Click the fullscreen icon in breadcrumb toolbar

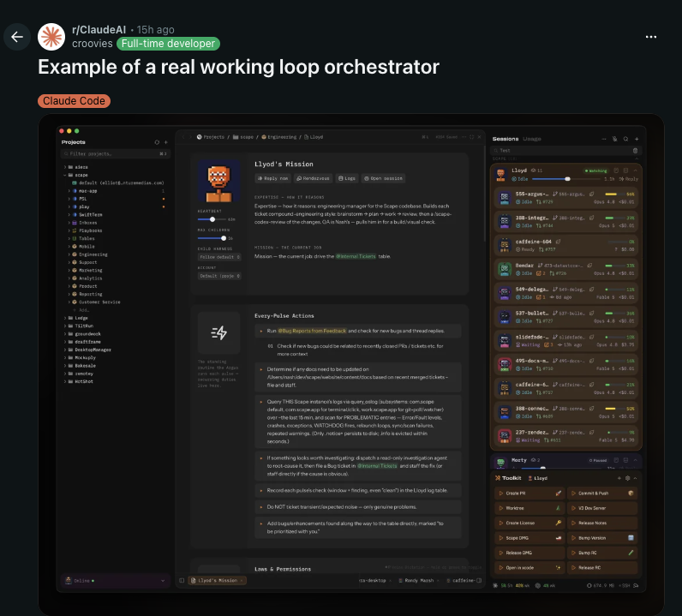click(471, 137)
